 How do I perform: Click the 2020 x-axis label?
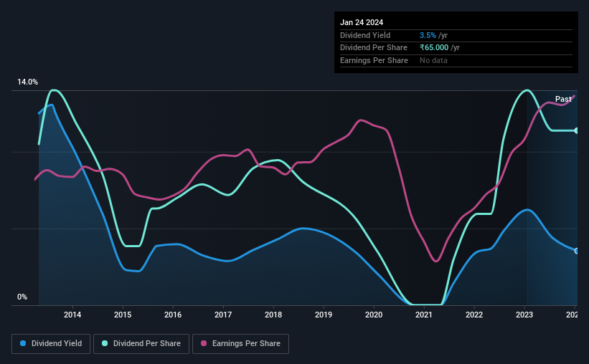[374, 315]
